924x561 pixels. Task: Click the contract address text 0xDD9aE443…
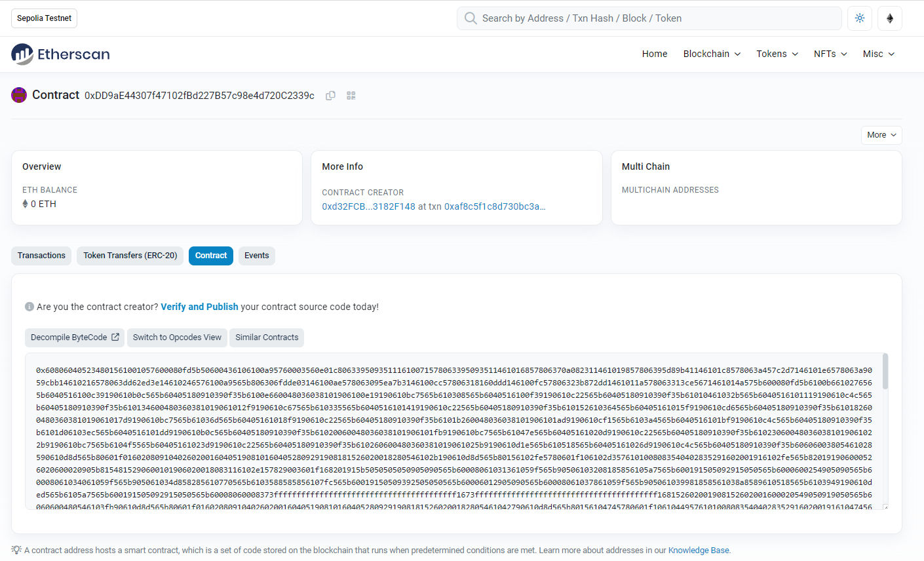coord(199,96)
